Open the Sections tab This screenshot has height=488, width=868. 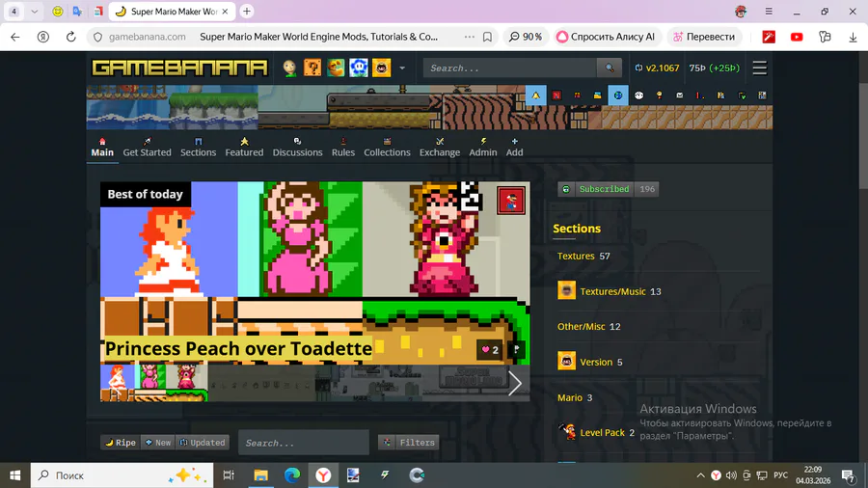(x=198, y=148)
